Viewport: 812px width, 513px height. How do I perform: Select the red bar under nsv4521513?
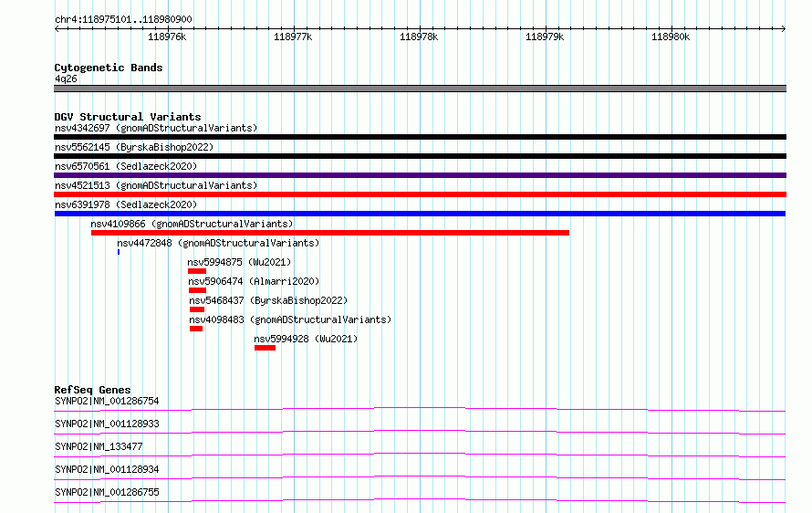pos(420,194)
